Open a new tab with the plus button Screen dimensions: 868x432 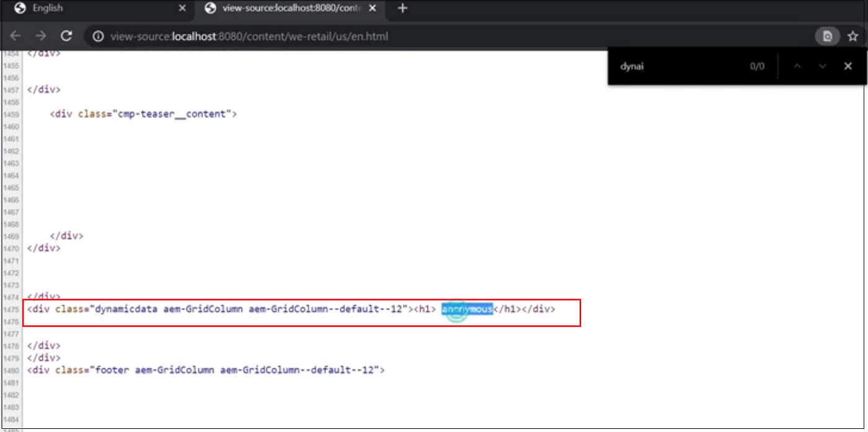(402, 8)
